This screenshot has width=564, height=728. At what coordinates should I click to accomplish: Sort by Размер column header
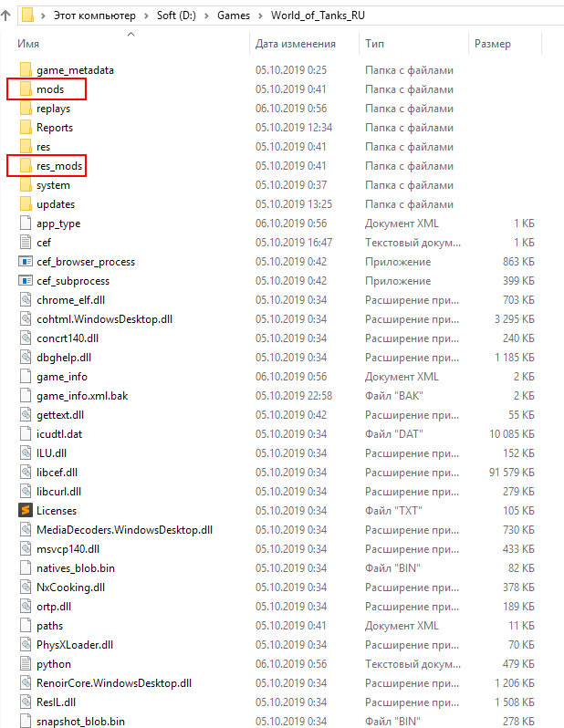pos(493,44)
